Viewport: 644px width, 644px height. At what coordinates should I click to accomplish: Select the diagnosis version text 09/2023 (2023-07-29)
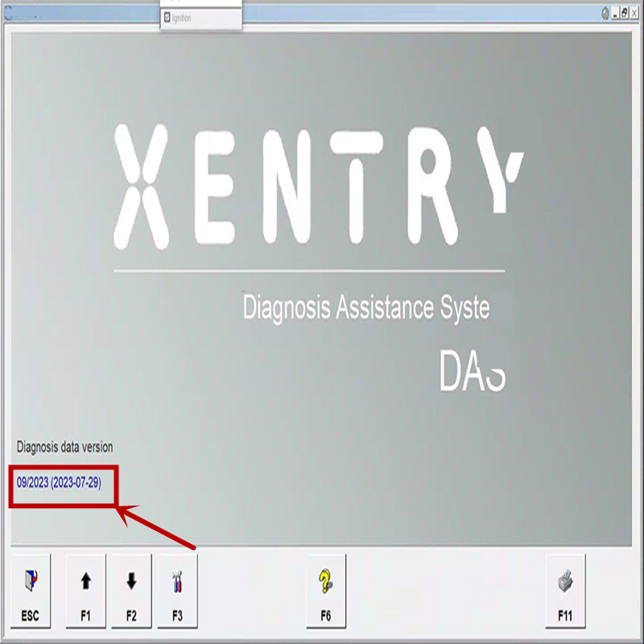(x=59, y=482)
